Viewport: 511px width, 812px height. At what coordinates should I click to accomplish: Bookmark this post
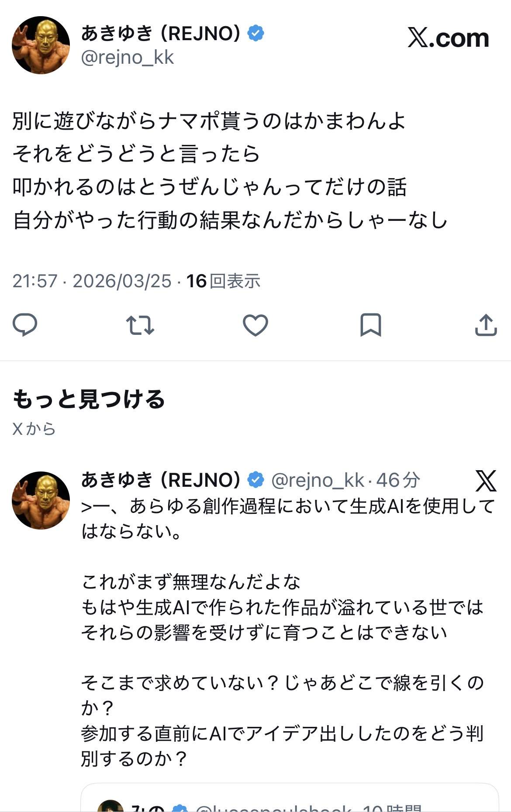tap(370, 325)
